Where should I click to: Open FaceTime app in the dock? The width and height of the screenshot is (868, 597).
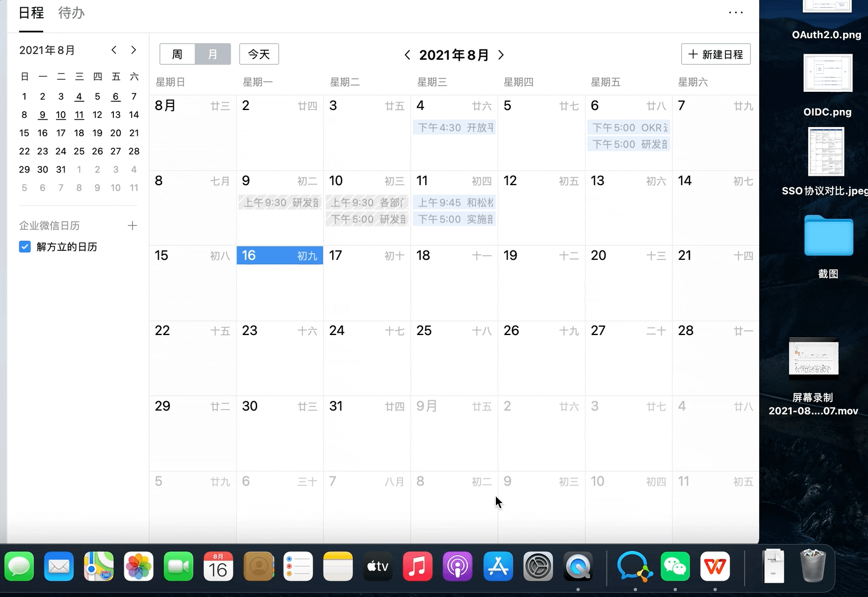[179, 567]
